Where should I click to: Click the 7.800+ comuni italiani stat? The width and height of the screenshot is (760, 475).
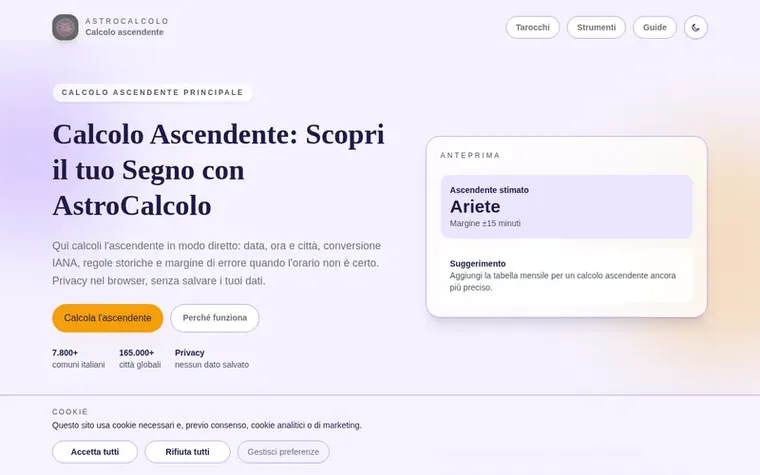79,359
